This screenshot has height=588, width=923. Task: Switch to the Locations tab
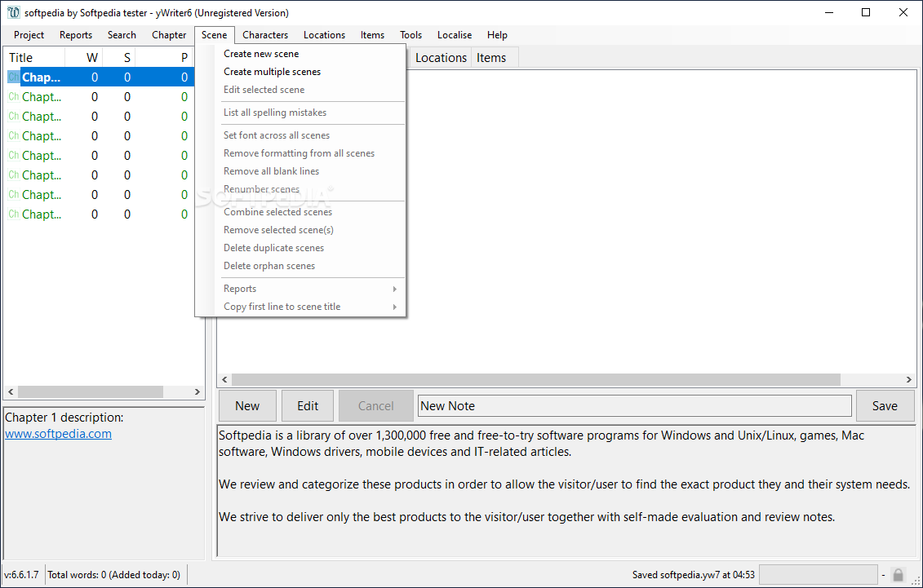coord(441,58)
